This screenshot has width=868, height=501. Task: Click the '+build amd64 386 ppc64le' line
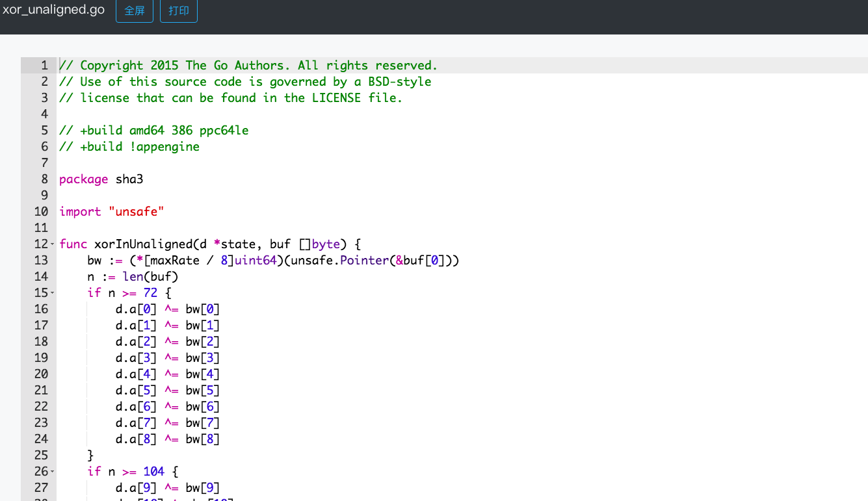[153, 131]
